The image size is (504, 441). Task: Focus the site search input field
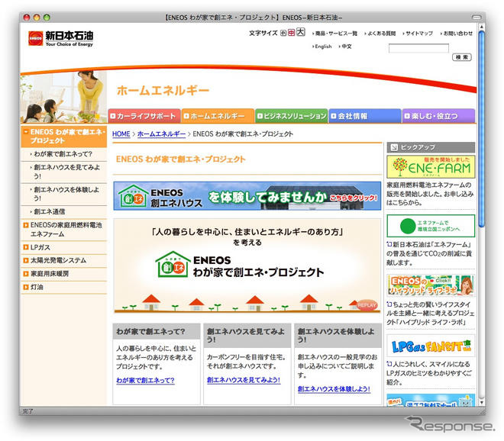tap(418, 49)
